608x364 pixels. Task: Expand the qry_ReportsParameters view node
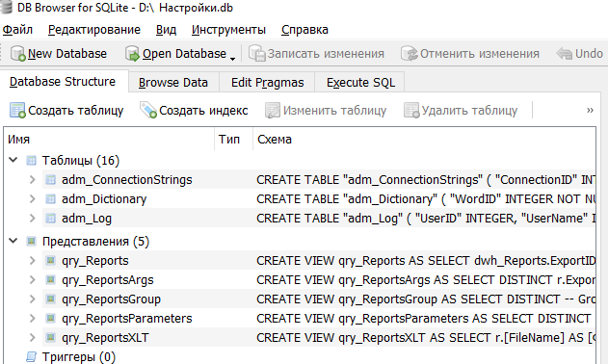pyautogui.click(x=33, y=318)
